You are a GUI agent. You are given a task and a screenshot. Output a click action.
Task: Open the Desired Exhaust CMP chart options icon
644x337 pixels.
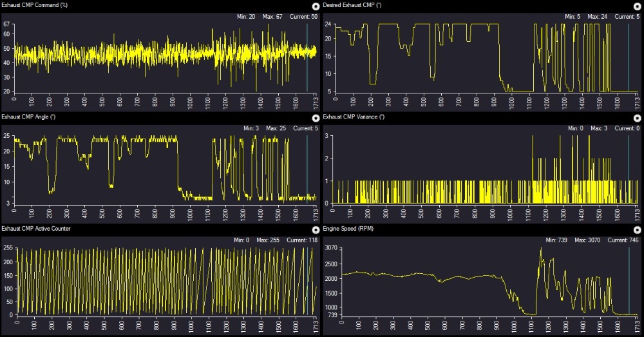637,6
